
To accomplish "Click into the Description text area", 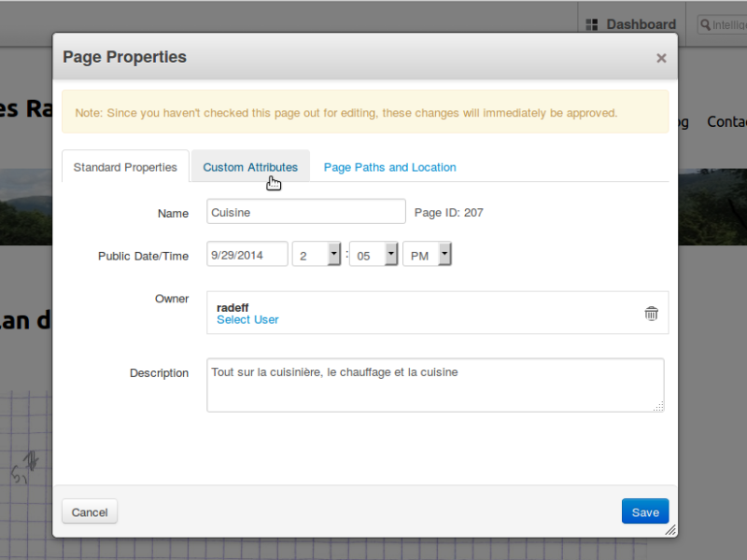I will coord(435,385).
